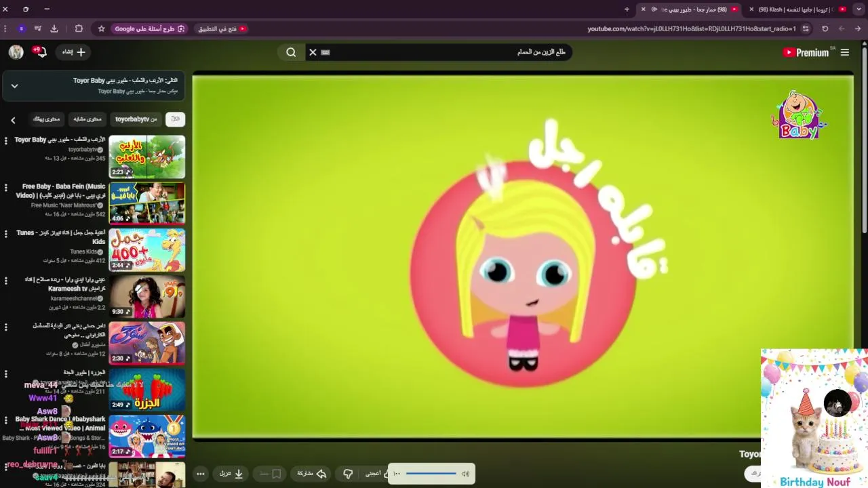Open options menu for Baba Fein video
Viewport: 868px width, 488px height.
pos(6,188)
